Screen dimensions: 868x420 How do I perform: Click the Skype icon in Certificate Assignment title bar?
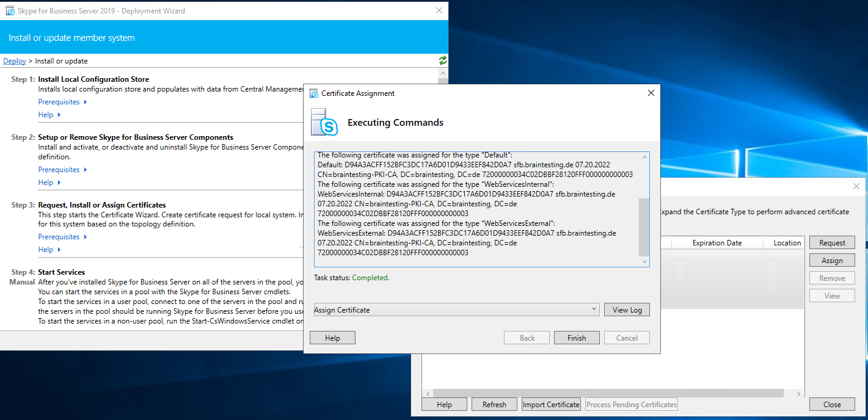[x=314, y=93]
